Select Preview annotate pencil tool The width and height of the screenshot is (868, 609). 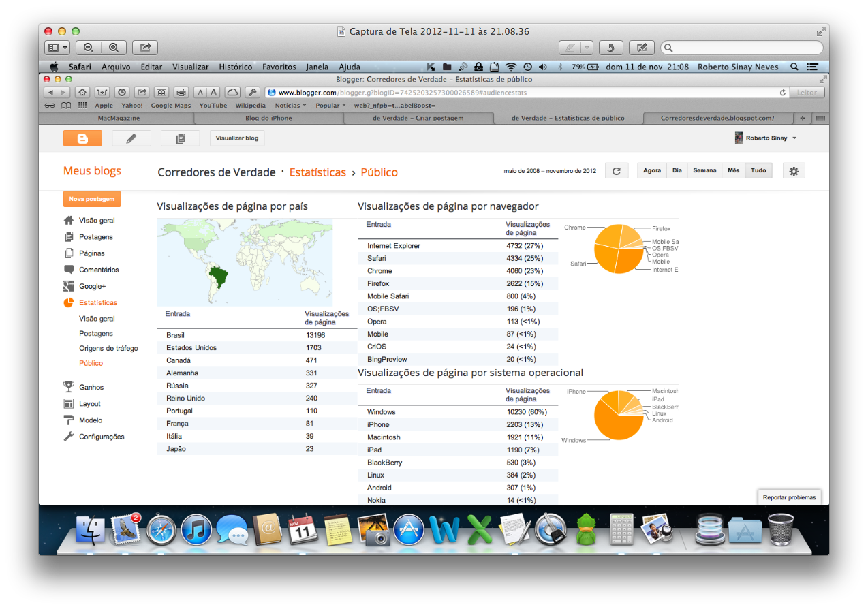pos(569,48)
